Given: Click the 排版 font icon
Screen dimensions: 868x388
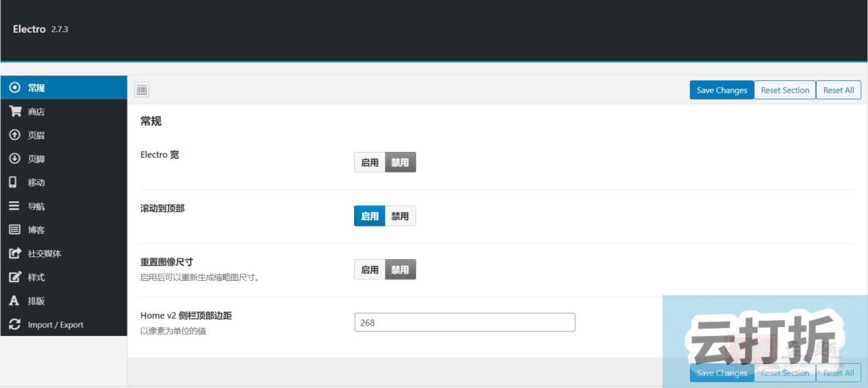Looking at the screenshot, I should tap(14, 301).
